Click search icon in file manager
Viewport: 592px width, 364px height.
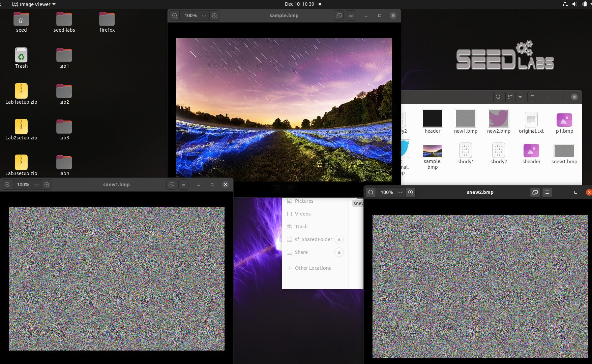pos(498,97)
